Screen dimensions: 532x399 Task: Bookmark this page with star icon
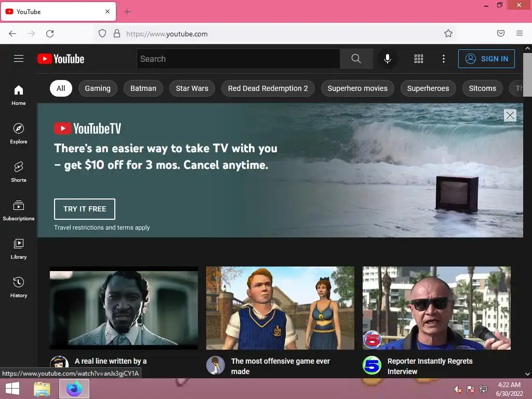448,33
